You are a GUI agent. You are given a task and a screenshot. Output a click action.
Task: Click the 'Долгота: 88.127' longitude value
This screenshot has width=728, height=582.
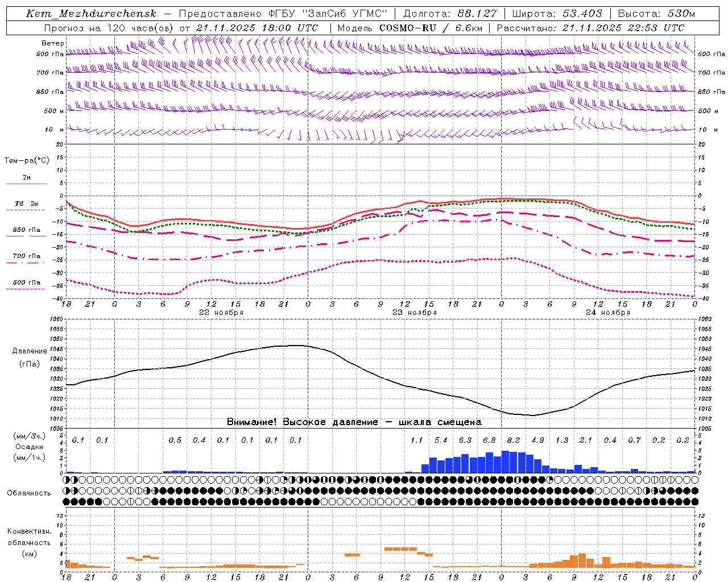(x=450, y=14)
